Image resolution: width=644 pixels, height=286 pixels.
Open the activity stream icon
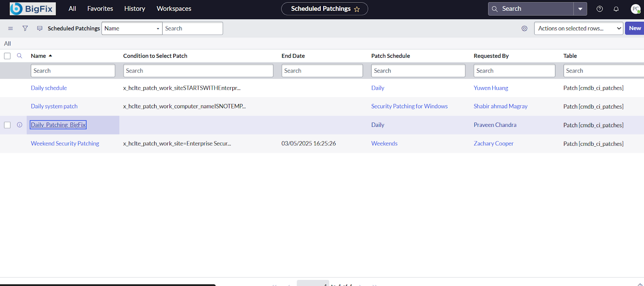tap(39, 28)
